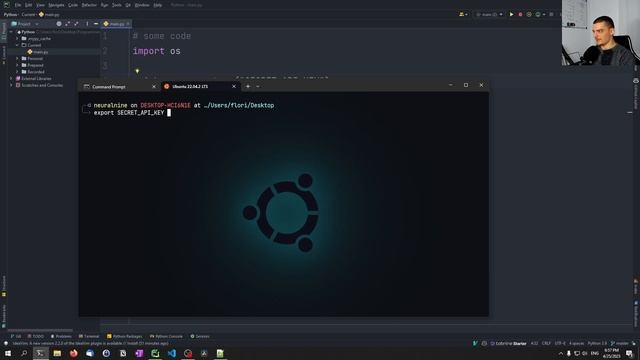This screenshot has height=360, width=640.
Task: Click the expand all icon in Project panel
Action: pos(68,24)
